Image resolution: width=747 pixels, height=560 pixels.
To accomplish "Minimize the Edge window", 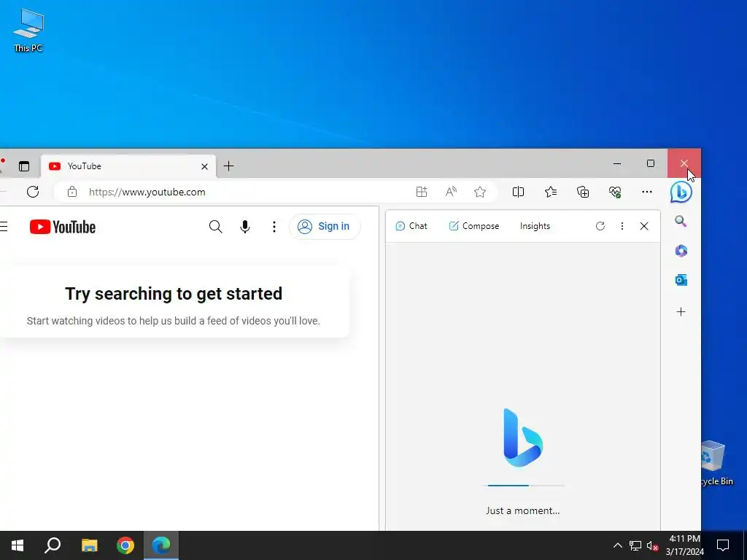I will click(617, 163).
